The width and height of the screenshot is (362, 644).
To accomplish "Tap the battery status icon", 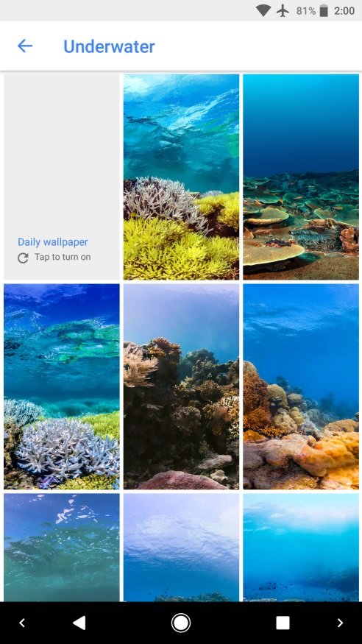I will pyautogui.click(x=324, y=11).
